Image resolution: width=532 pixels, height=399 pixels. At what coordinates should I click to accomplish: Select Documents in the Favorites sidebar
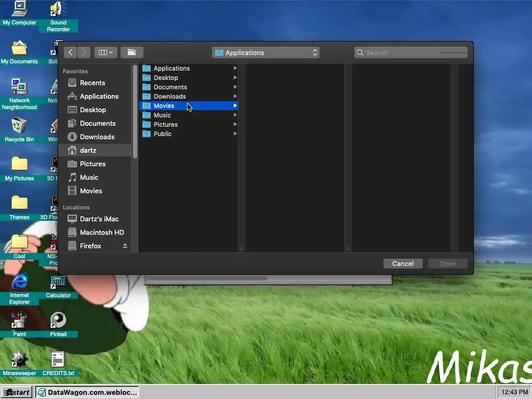tap(95, 124)
